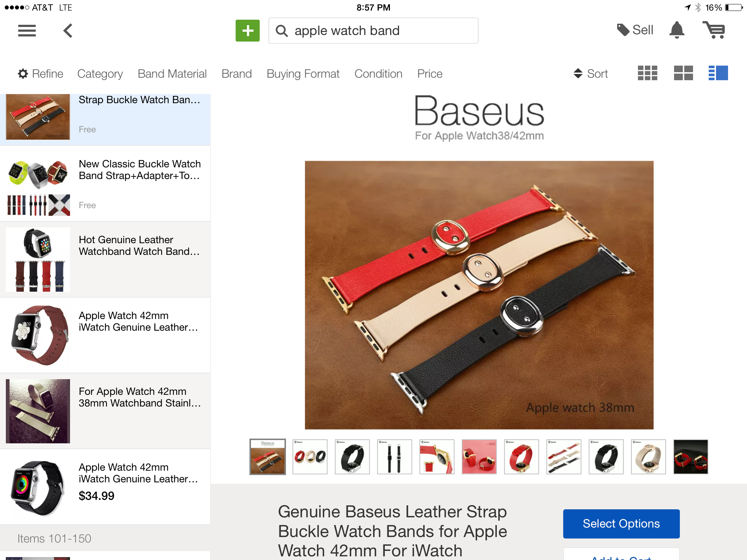Expand the Buying Format filter
The width and height of the screenshot is (747, 560).
(303, 74)
